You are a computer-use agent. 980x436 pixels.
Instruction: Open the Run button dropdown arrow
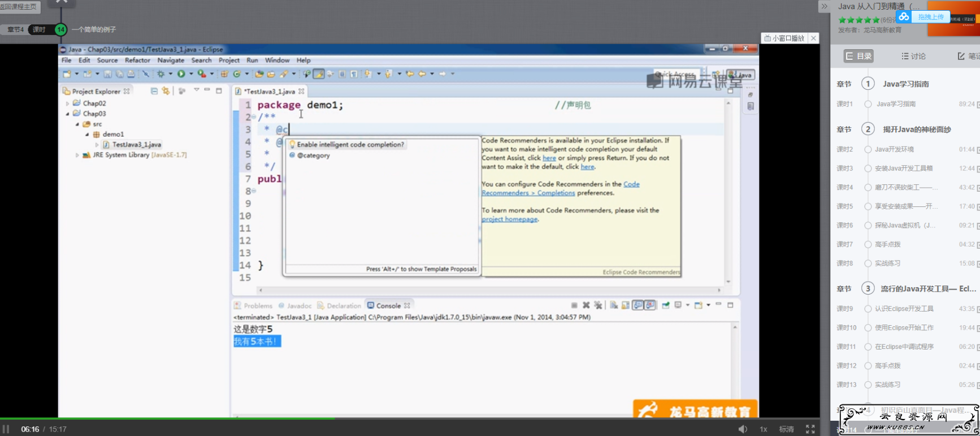click(191, 74)
